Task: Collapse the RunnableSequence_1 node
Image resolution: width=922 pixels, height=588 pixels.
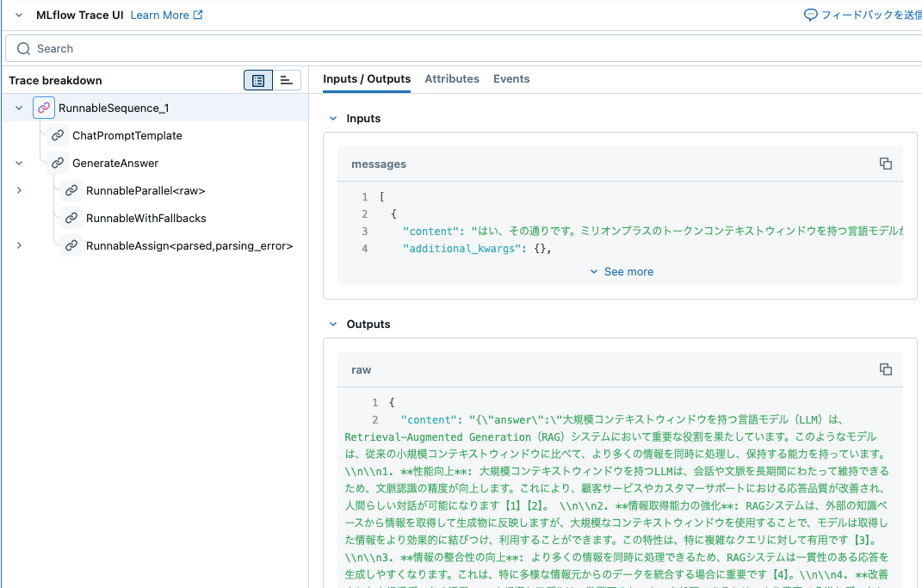Action: point(19,108)
